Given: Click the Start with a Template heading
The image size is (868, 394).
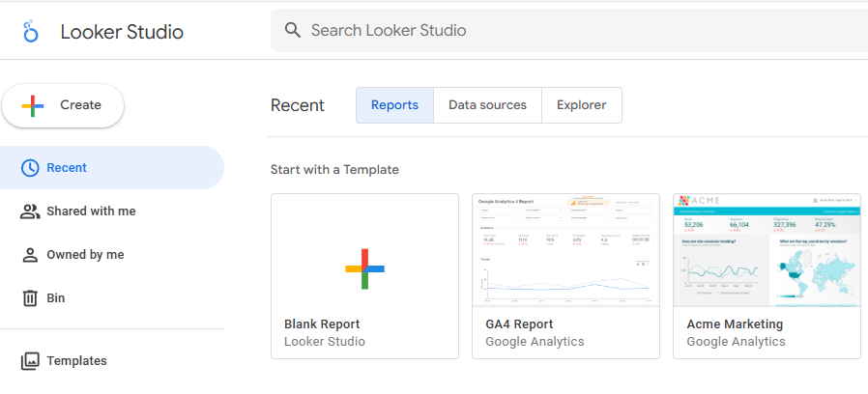Looking at the screenshot, I should tap(334, 169).
